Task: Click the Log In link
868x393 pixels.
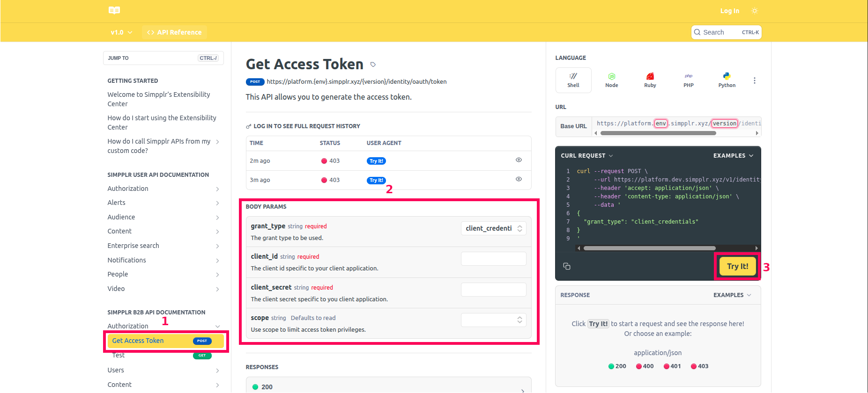Action: pos(730,11)
